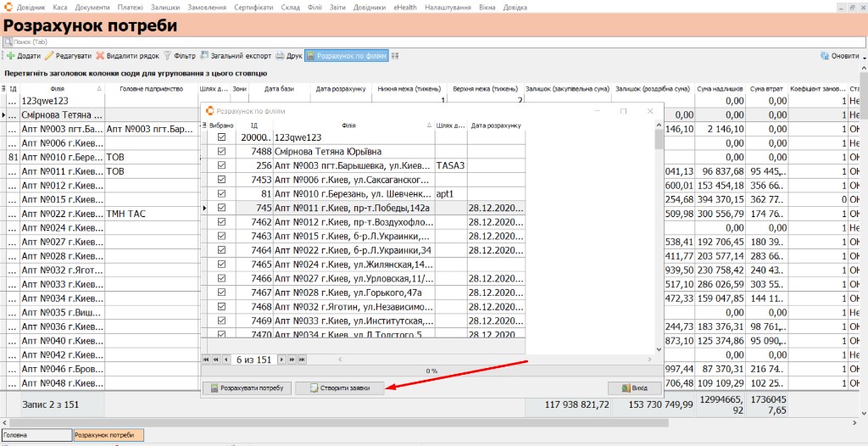Go to last record in dialog navigator

(302, 360)
